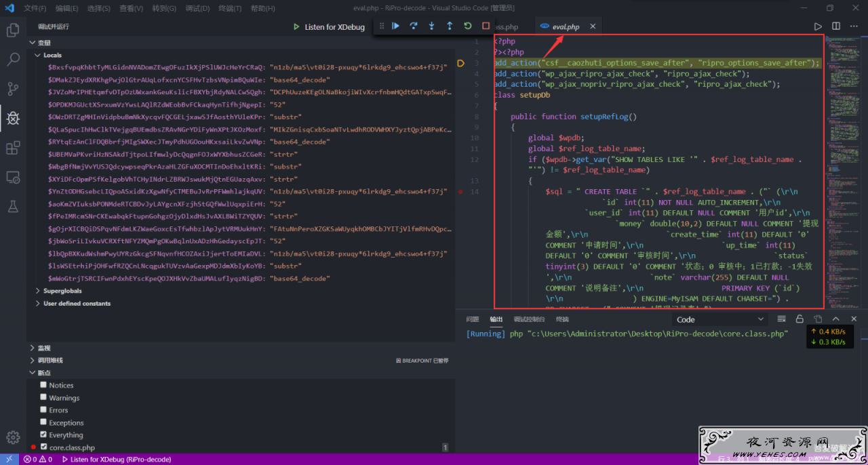Enable Exceptions breakpoint checkbox
This screenshot has height=465, width=868.
43,422
